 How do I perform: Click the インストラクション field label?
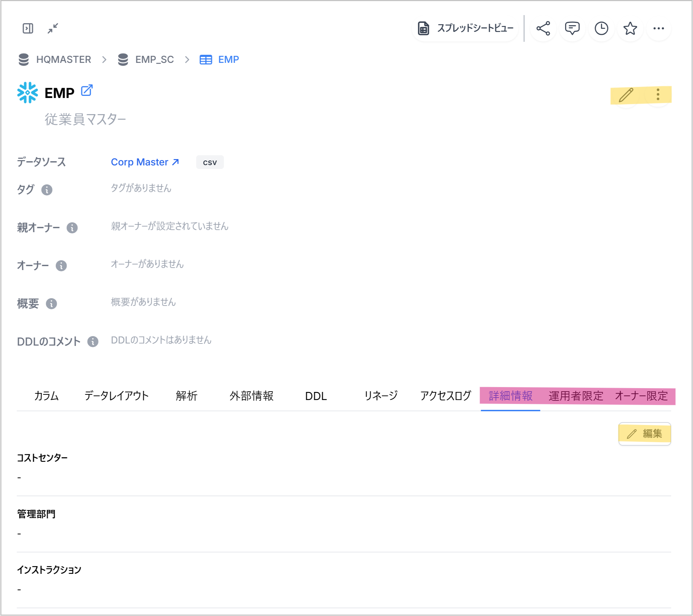49,570
